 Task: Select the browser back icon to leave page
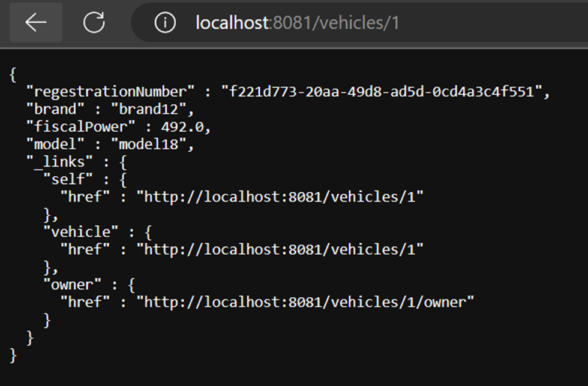tap(35, 22)
